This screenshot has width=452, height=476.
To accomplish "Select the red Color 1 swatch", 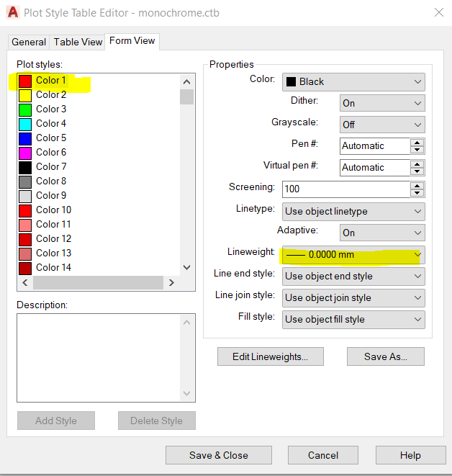I will click(x=25, y=81).
